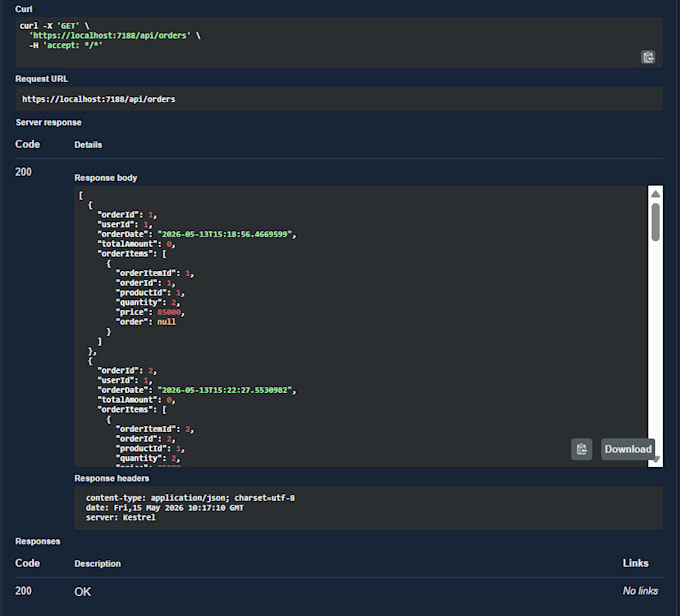This screenshot has width=680, height=616.
Task: Click the Description column header
Action: [x=98, y=564]
